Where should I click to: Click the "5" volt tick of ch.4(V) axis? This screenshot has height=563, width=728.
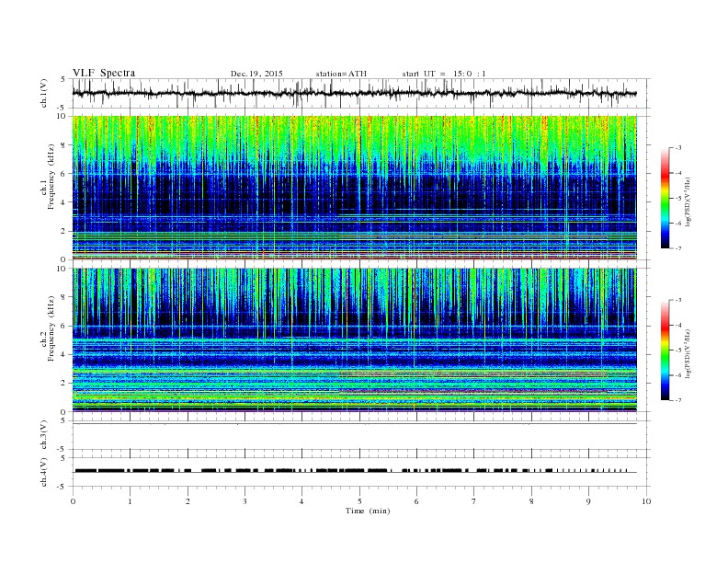[x=63, y=458]
